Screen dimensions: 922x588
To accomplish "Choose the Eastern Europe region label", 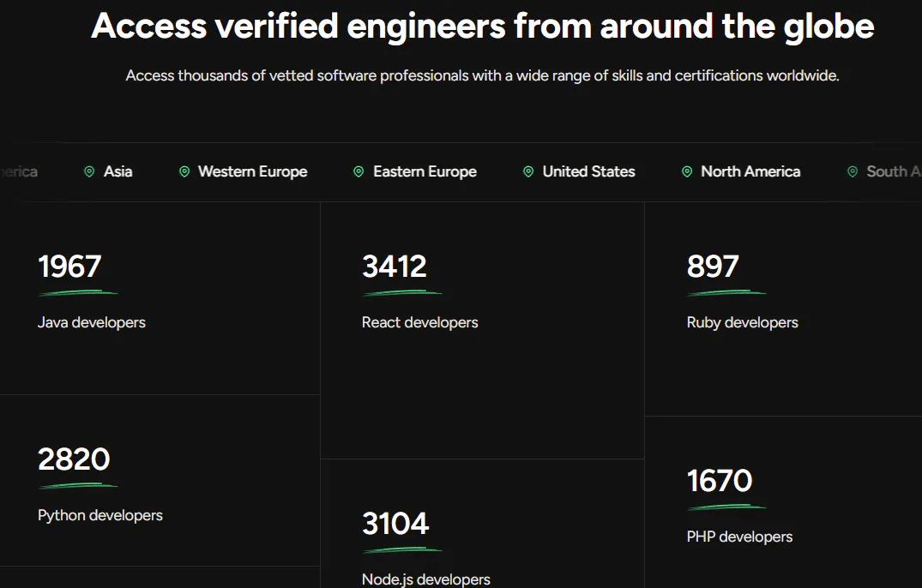I will tap(425, 171).
